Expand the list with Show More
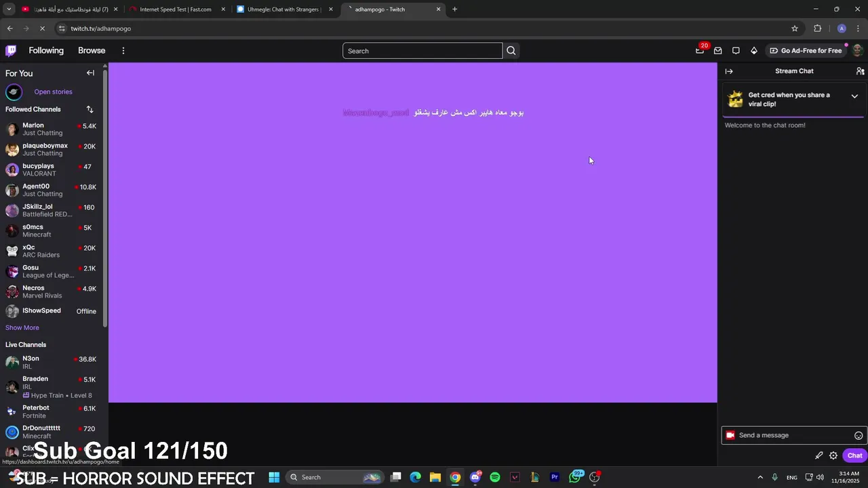 coord(22,327)
